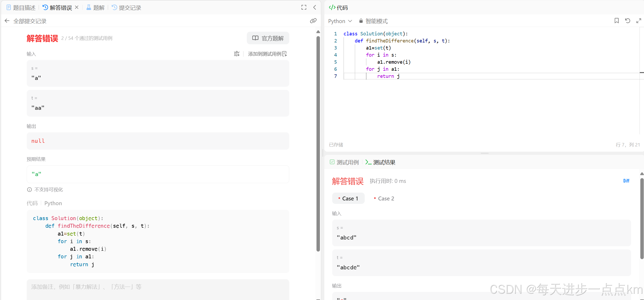Go back using the arrow icon

(7, 21)
